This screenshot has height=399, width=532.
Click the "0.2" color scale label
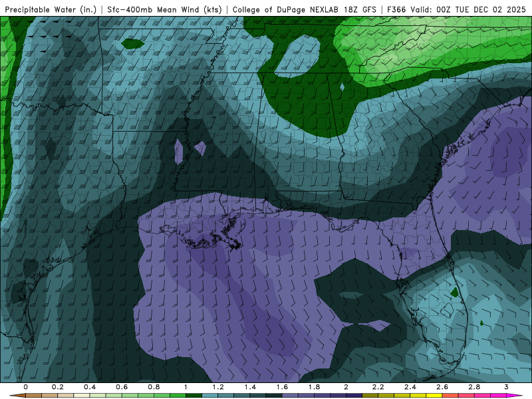[x=57, y=387]
